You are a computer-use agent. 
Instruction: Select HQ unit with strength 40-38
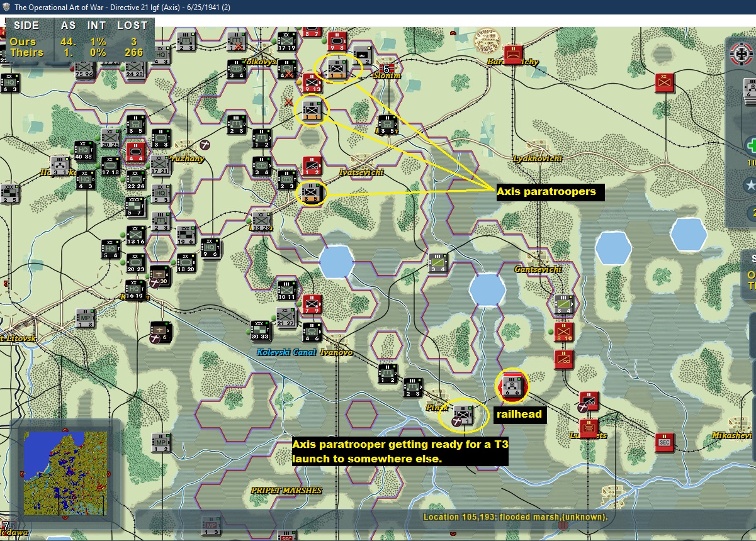pyautogui.click(x=84, y=152)
